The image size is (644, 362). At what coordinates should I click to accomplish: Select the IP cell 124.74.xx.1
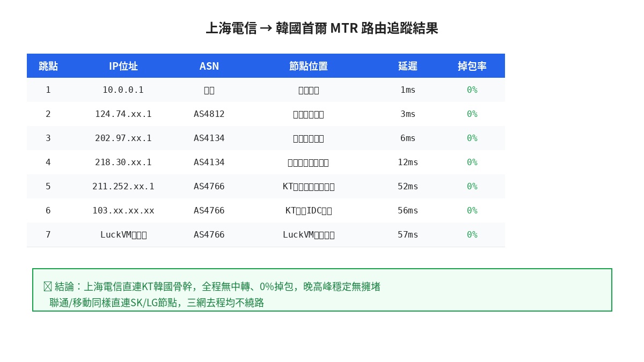pos(123,114)
